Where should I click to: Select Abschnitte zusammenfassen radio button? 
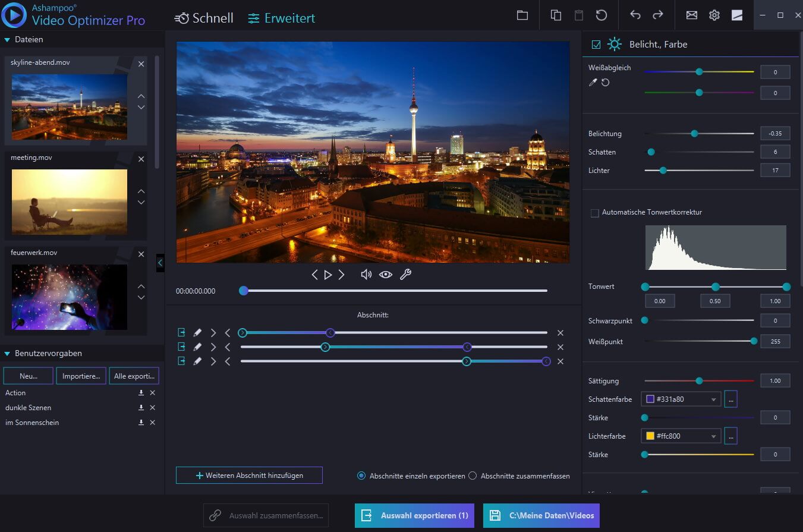click(x=473, y=476)
